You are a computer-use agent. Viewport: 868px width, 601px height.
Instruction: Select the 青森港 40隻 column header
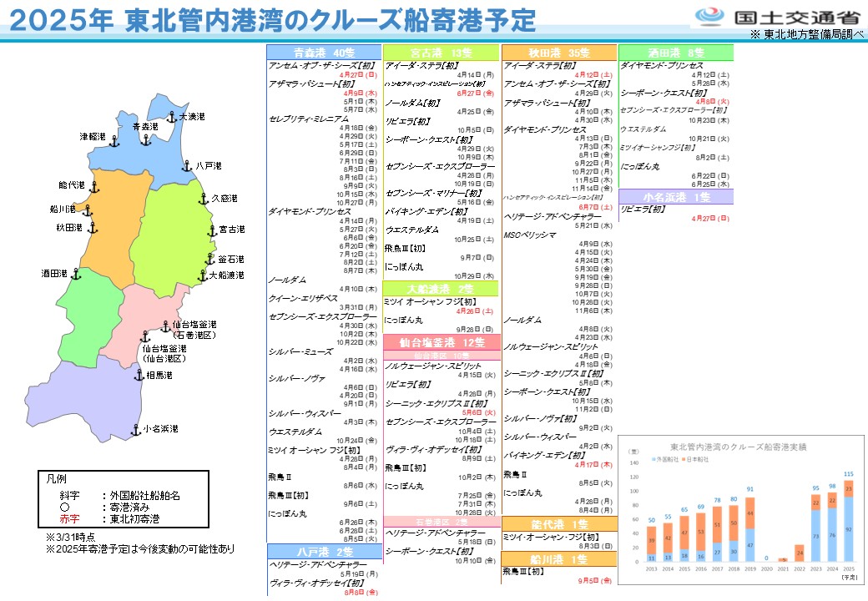[324, 53]
